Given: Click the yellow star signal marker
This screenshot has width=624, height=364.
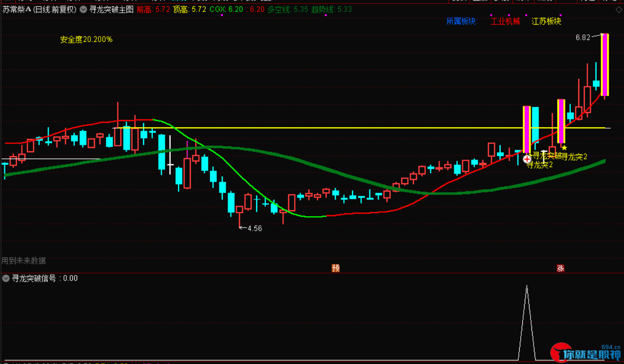Looking at the screenshot, I should 565,147.
